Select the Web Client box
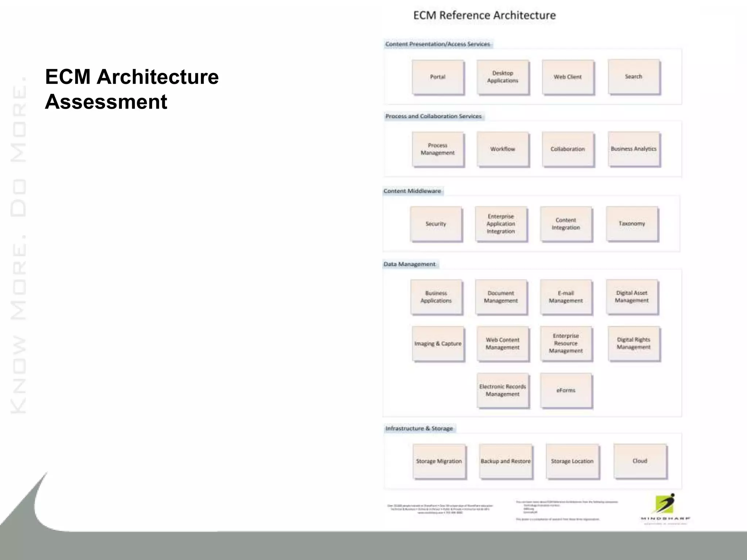This screenshot has height=560, width=747. point(568,77)
